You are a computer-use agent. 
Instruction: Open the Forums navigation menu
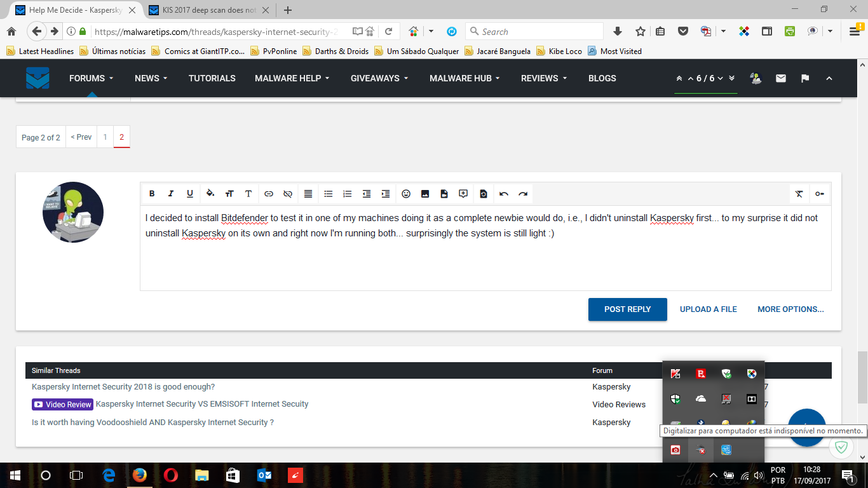pyautogui.click(x=92, y=78)
